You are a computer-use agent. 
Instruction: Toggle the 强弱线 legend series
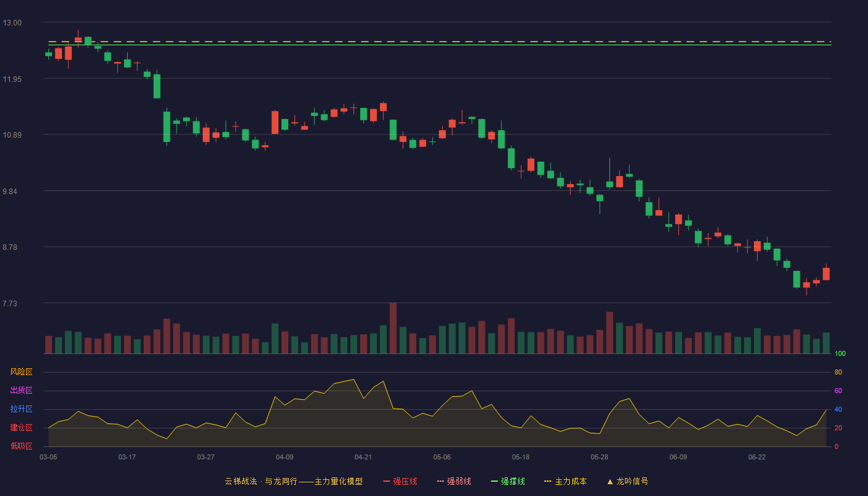(454, 481)
